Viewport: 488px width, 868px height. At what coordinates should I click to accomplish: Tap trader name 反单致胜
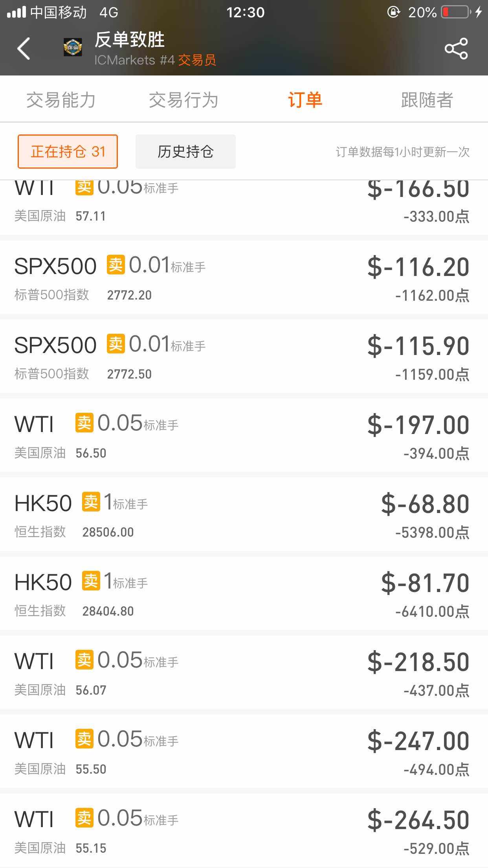coord(130,40)
